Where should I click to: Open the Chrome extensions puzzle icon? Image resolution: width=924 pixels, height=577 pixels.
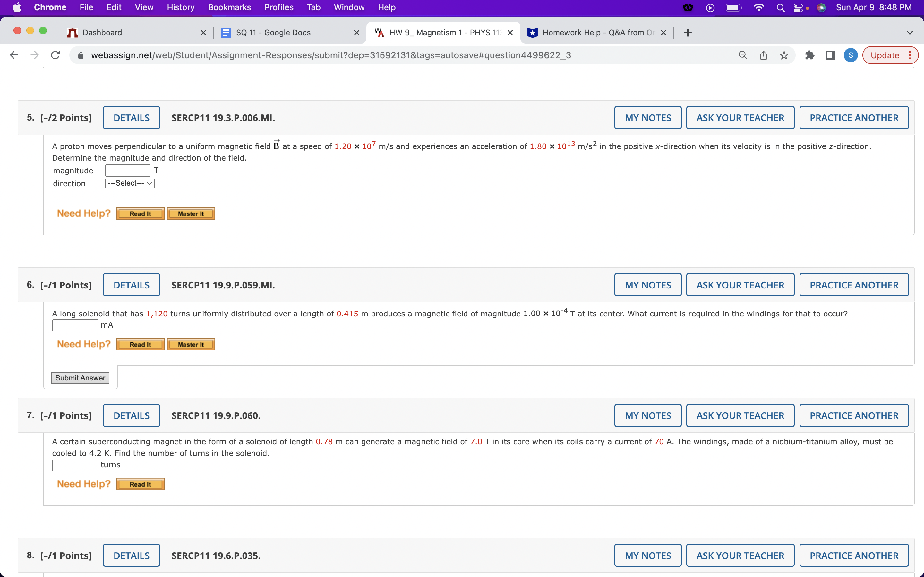810,55
